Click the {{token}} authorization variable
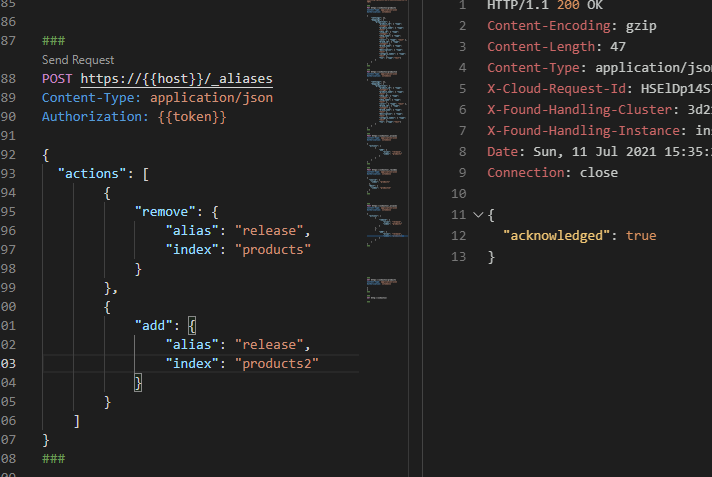 point(192,117)
